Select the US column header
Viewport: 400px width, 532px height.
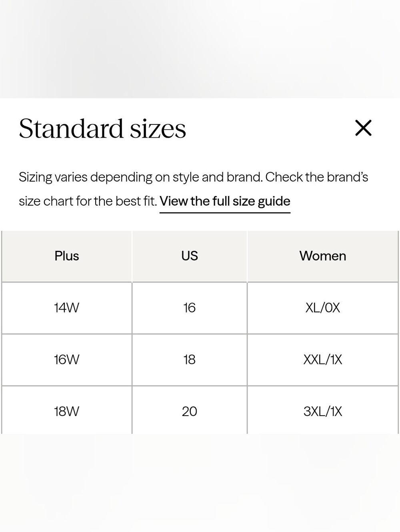tap(190, 256)
